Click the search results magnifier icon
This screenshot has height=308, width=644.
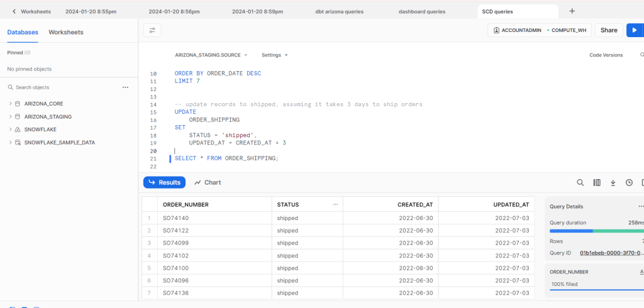pyautogui.click(x=580, y=182)
